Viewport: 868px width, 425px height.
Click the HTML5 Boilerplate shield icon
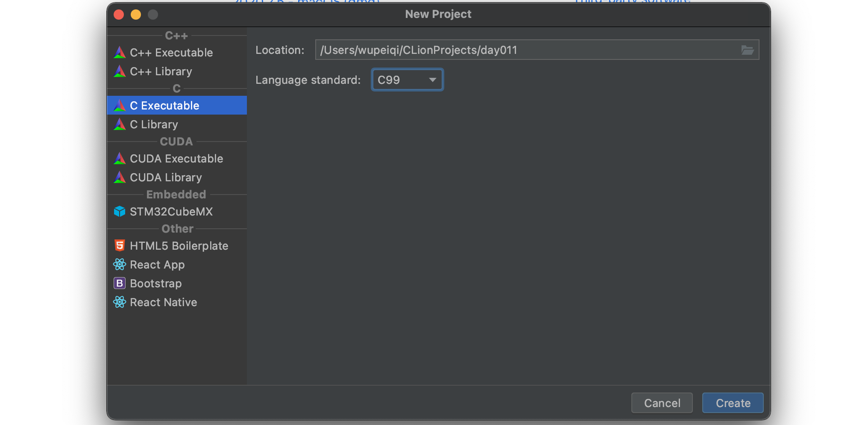tap(120, 246)
